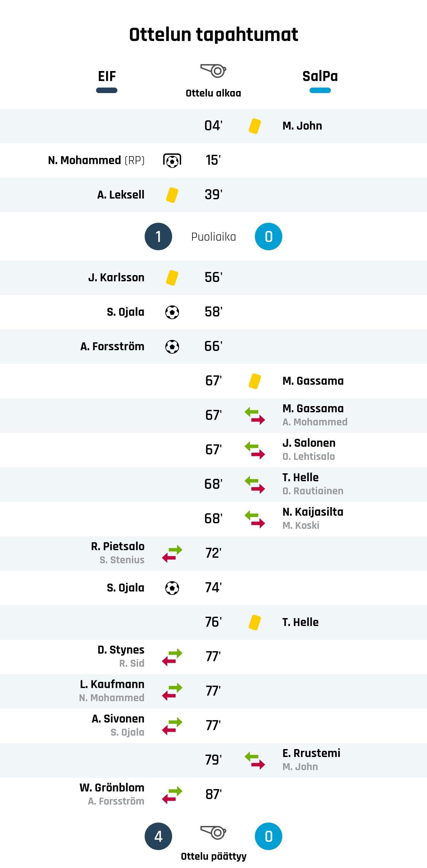Click the substitution arrows for R. Pietsalo
The height and width of the screenshot is (868, 427).
pyautogui.click(x=172, y=554)
